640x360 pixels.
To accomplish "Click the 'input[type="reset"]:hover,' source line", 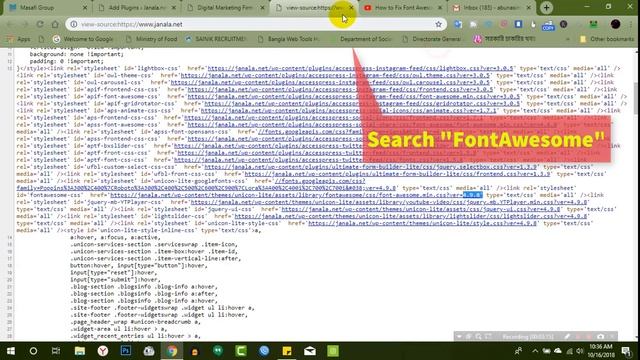I will [114, 273].
